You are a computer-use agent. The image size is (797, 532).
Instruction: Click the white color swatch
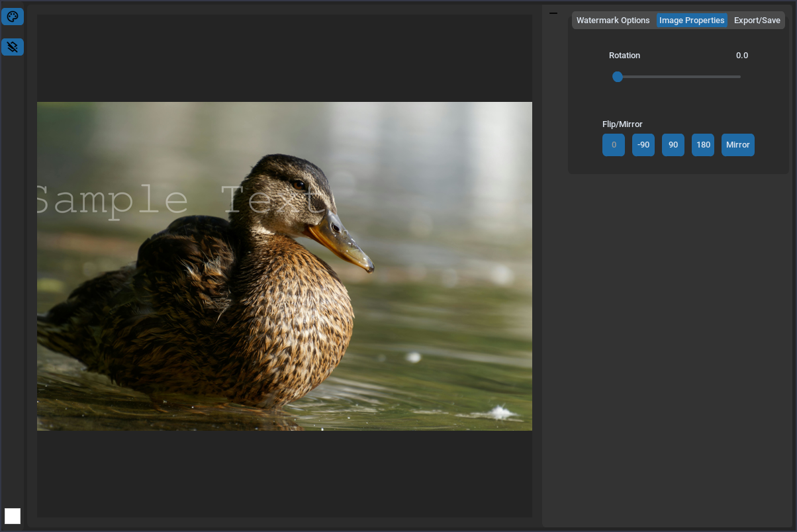(13, 516)
